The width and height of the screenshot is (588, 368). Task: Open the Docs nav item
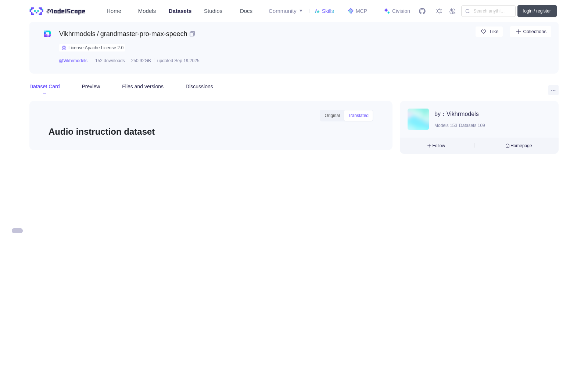coord(246,11)
